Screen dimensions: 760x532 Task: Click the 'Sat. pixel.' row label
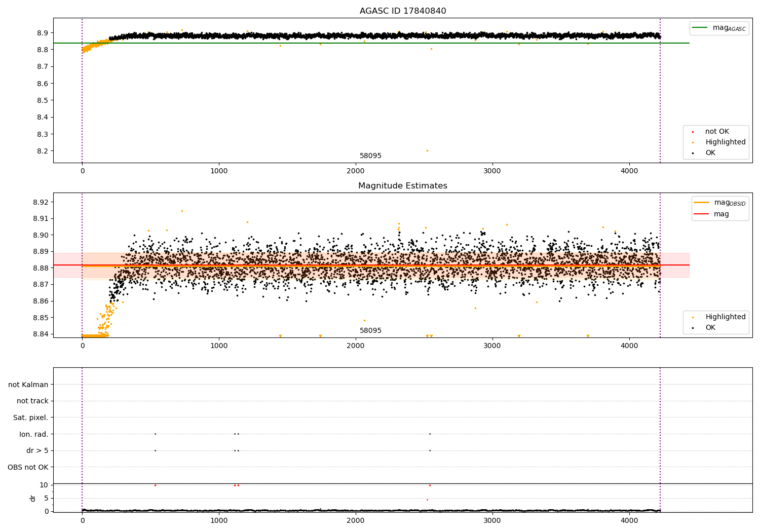pos(31,418)
